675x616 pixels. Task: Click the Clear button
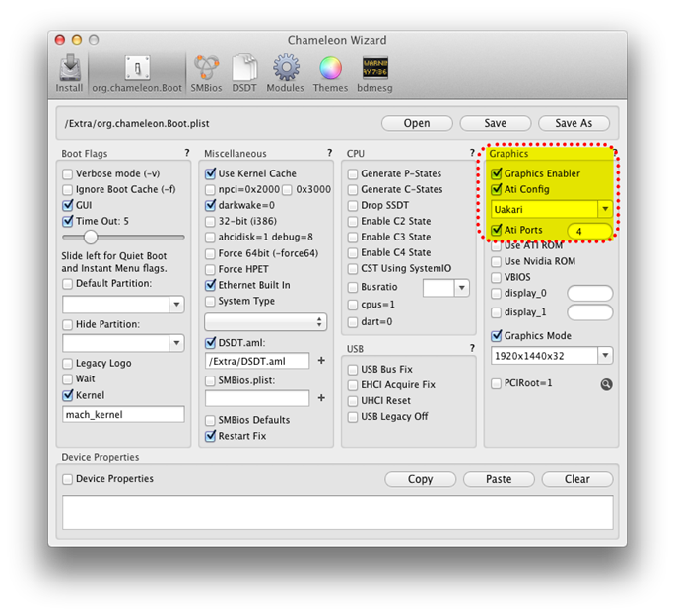click(576, 479)
